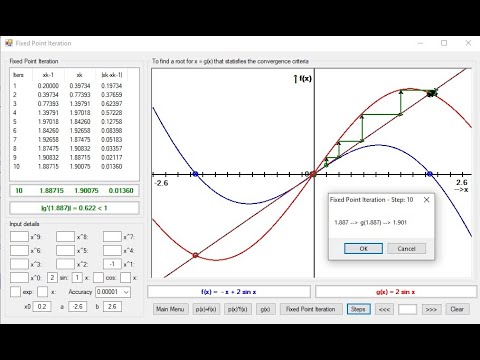Click the blue root marker on right x-axis

point(430,174)
